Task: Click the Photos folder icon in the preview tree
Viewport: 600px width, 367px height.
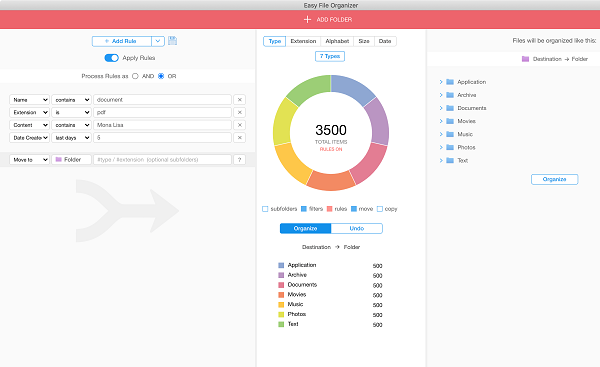Action: pos(450,147)
